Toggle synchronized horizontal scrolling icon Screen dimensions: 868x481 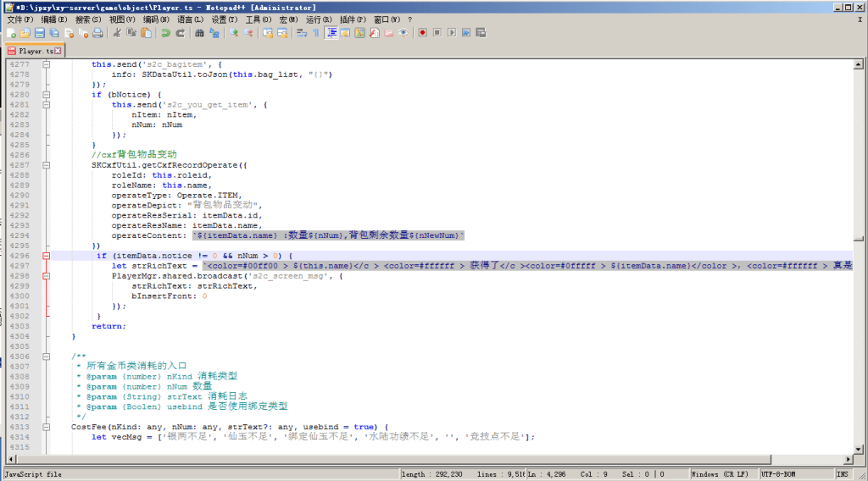coord(282,33)
